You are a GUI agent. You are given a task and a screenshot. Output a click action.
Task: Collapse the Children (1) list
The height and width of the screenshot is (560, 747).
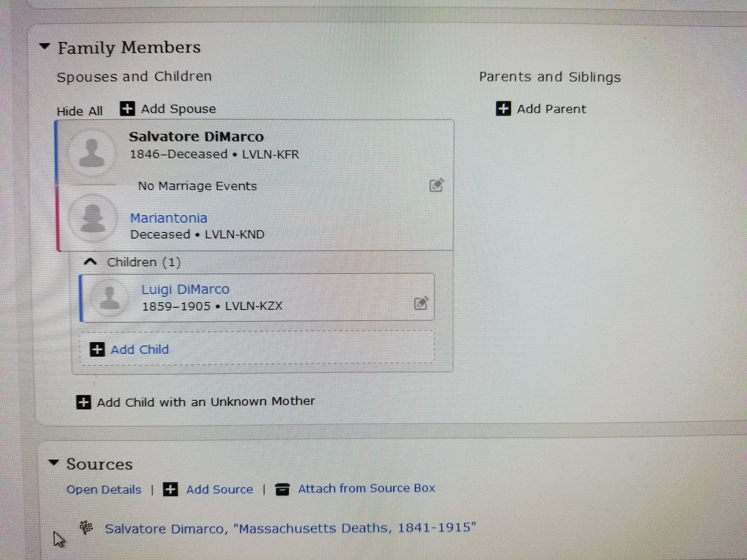pos(90,262)
